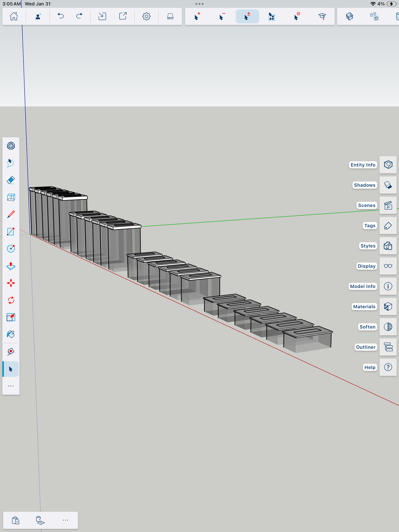The height and width of the screenshot is (532, 399).
Task: Open the Shadows panel label
Action: pos(364,185)
